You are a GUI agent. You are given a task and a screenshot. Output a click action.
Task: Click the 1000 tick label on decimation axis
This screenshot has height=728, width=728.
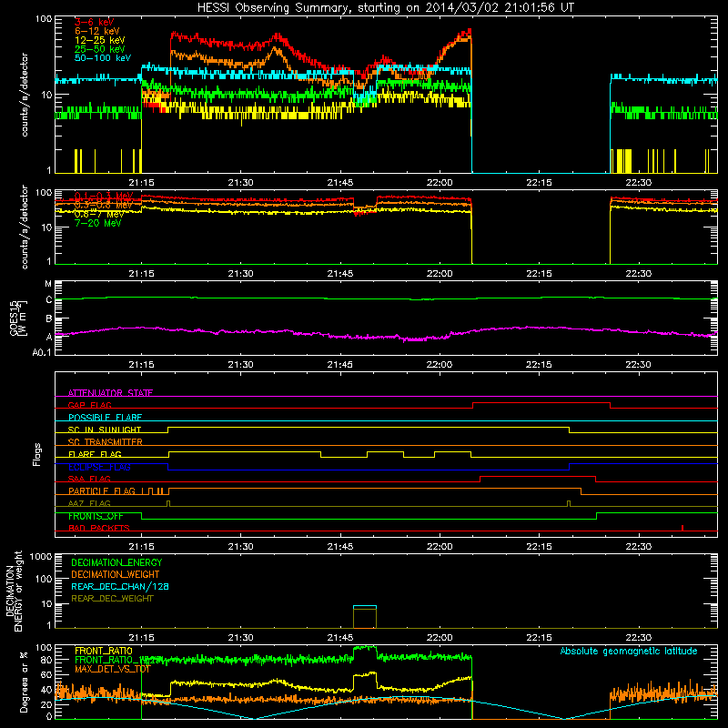pyautogui.click(x=41, y=556)
